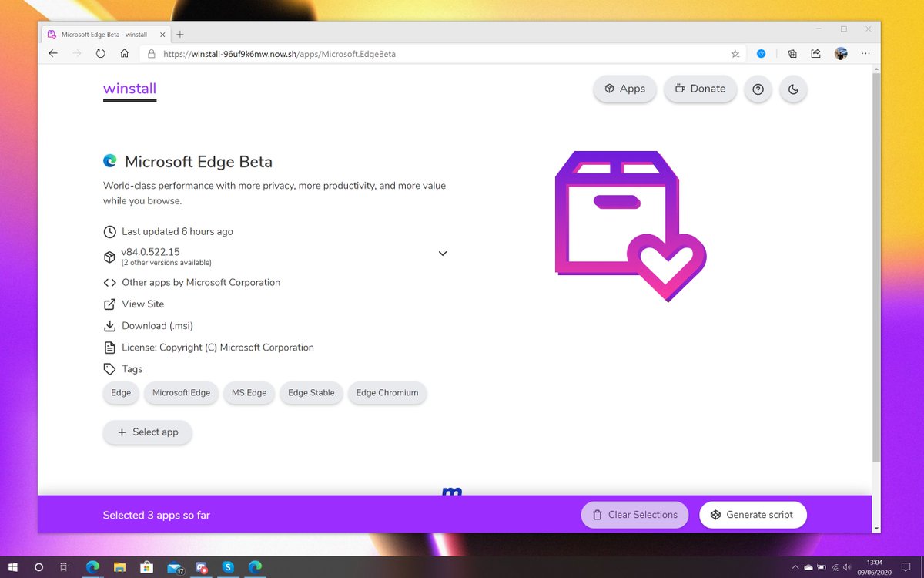This screenshot has height=578, width=924.
Task: Open a new tab with the plus button
Action: (180, 34)
